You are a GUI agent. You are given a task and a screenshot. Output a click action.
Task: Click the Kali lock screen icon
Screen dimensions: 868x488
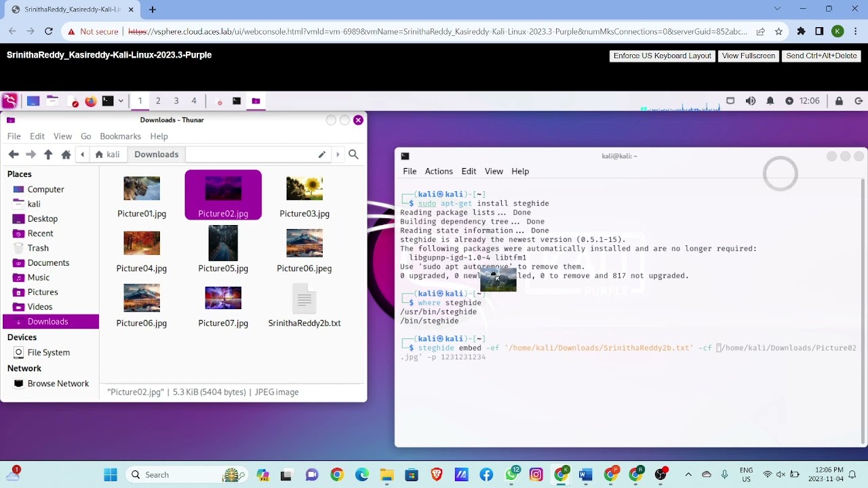(x=839, y=101)
